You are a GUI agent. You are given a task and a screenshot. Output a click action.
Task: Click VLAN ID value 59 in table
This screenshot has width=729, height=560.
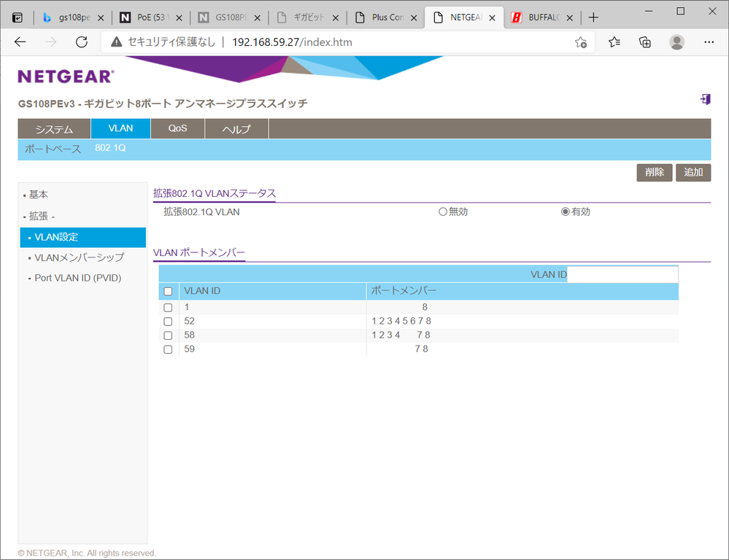(x=189, y=349)
